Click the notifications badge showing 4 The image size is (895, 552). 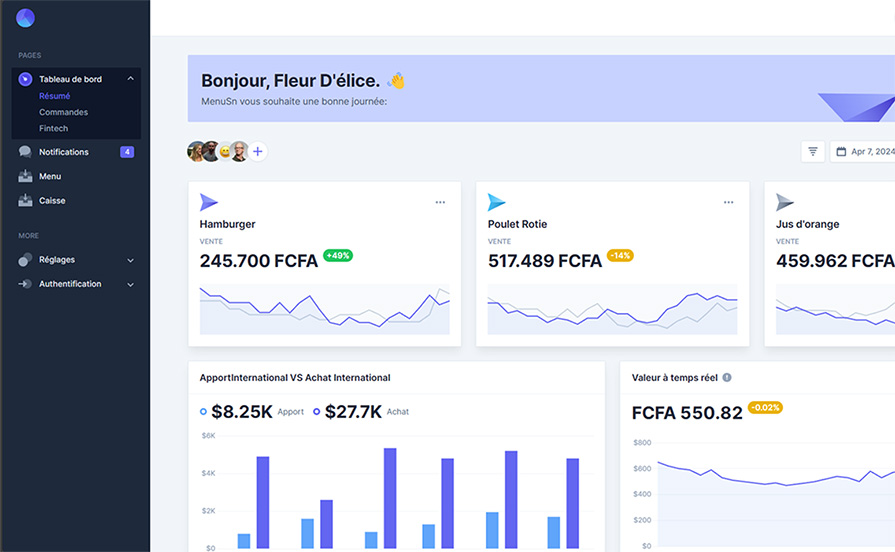tap(127, 152)
